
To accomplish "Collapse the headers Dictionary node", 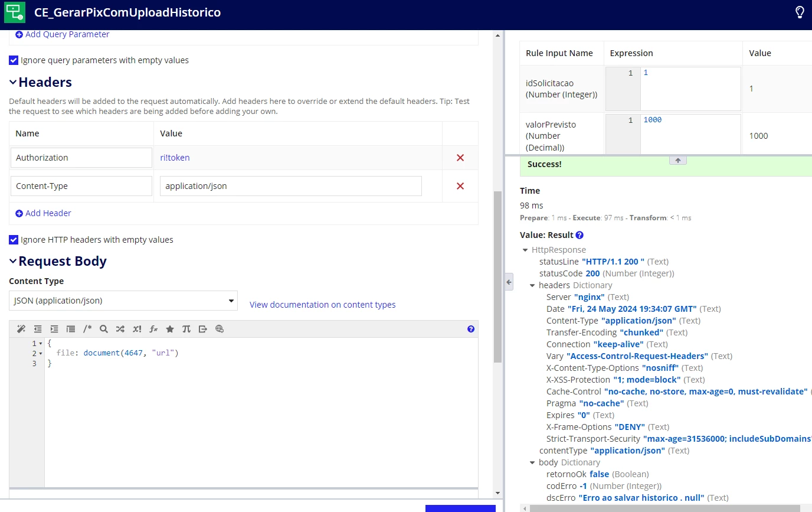I will 532,285.
